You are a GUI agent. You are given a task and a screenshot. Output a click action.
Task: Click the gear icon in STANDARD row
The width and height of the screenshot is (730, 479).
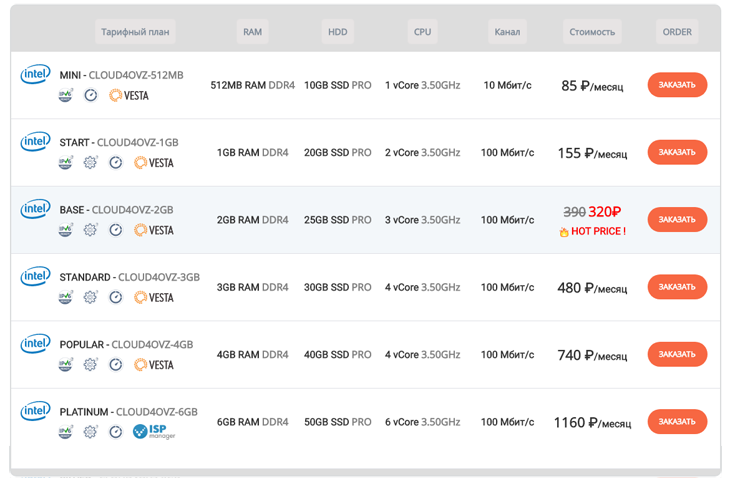tap(90, 297)
